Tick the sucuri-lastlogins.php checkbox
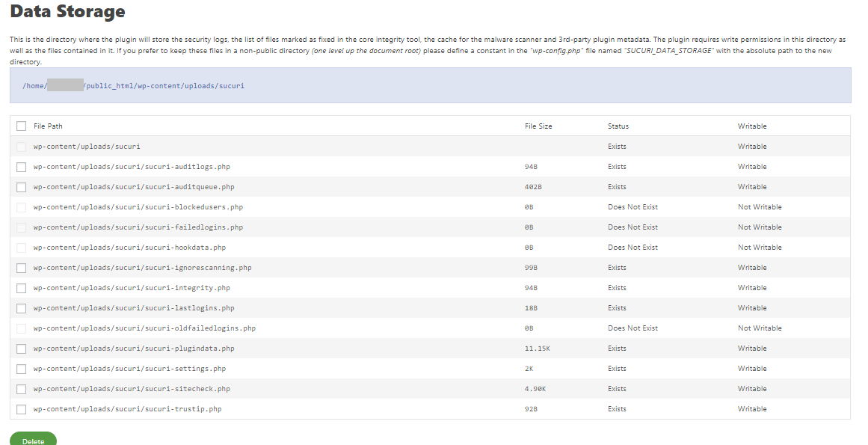 (x=21, y=308)
